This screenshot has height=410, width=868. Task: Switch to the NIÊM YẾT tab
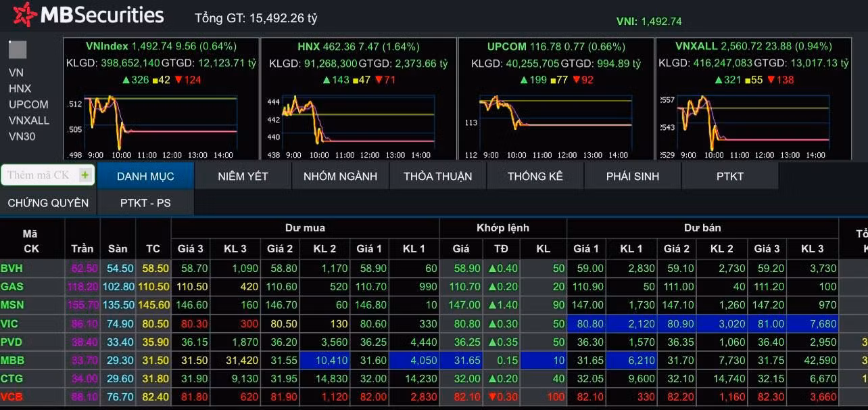pos(243,176)
